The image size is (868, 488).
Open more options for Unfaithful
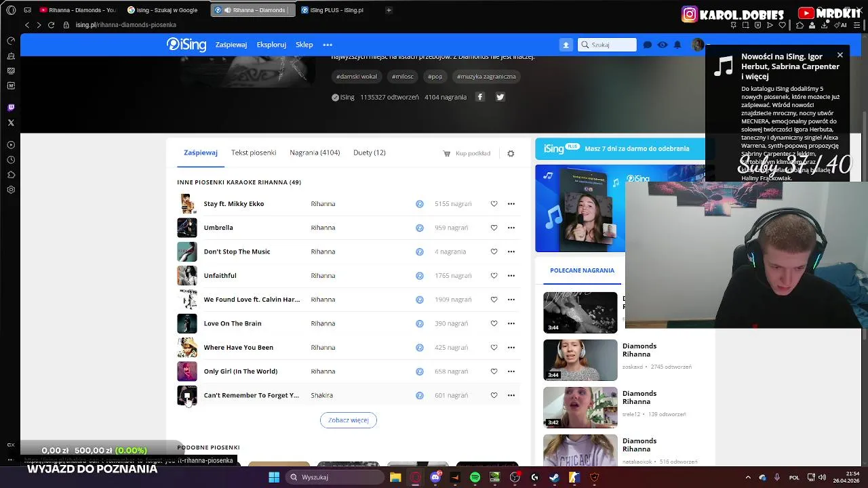click(511, 275)
